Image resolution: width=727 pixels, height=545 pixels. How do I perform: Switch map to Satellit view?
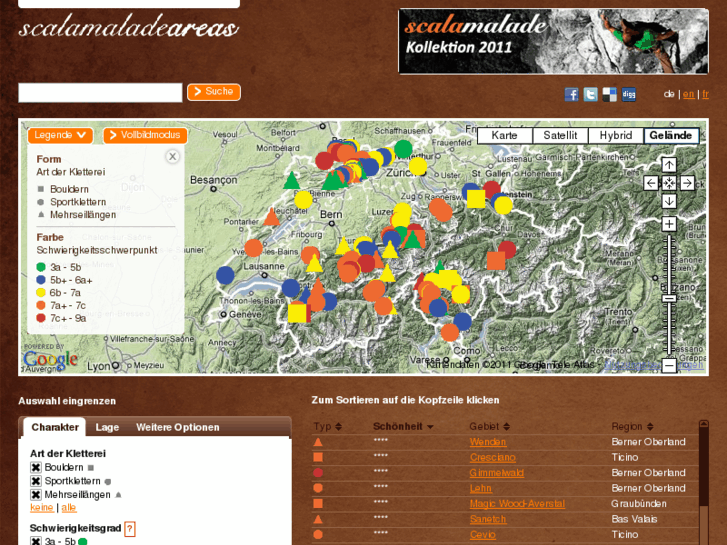coord(560,135)
